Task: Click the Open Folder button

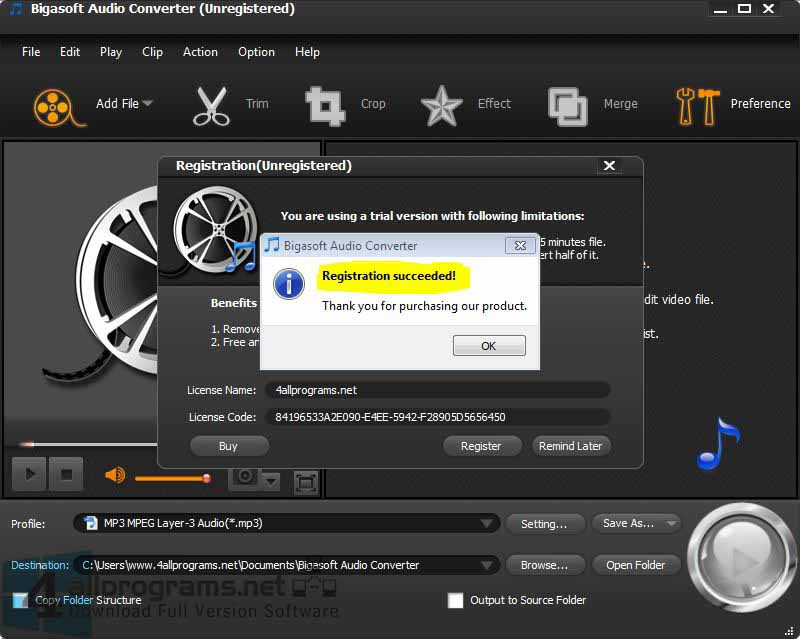Action: pos(636,565)
